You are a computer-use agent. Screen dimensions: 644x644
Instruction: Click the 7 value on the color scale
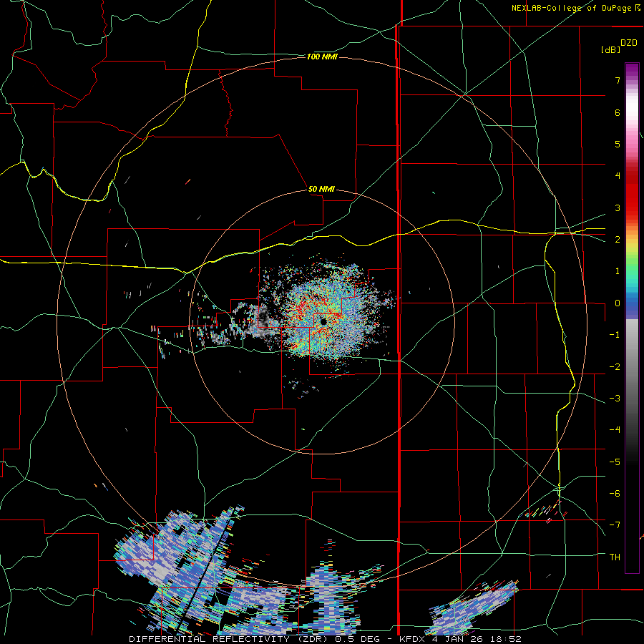pyautogui.click(x=618, y=80)
